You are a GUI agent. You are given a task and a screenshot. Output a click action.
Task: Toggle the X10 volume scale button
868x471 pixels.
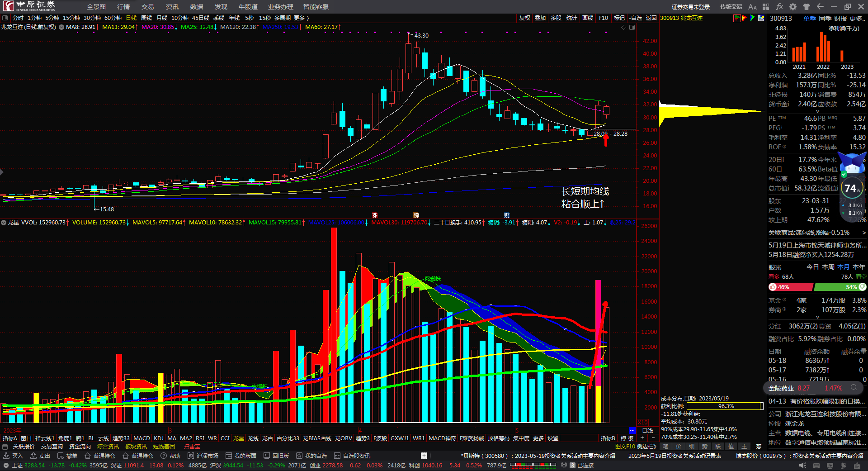coord(642,422)
